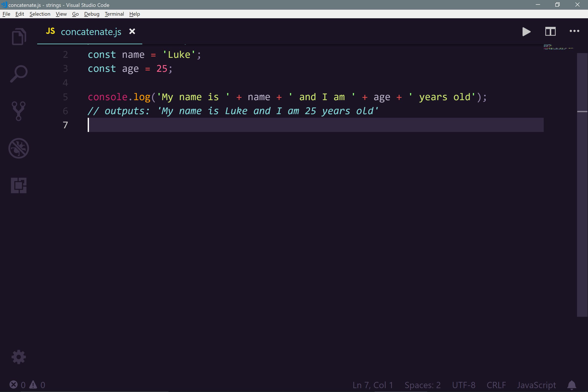Open Manage gear settings icon
This screenshot has height=392, width=588.
click(x=19, y=357)
